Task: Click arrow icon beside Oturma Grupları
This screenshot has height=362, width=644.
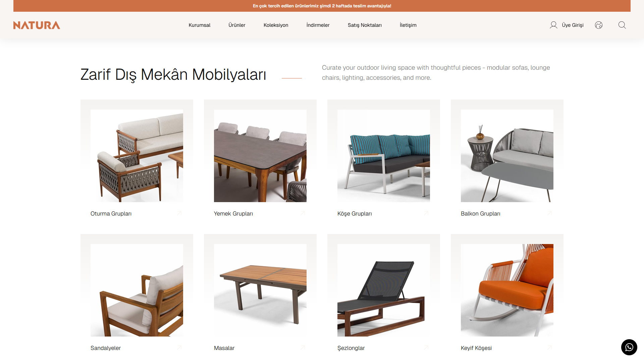Action: [179, 213]
